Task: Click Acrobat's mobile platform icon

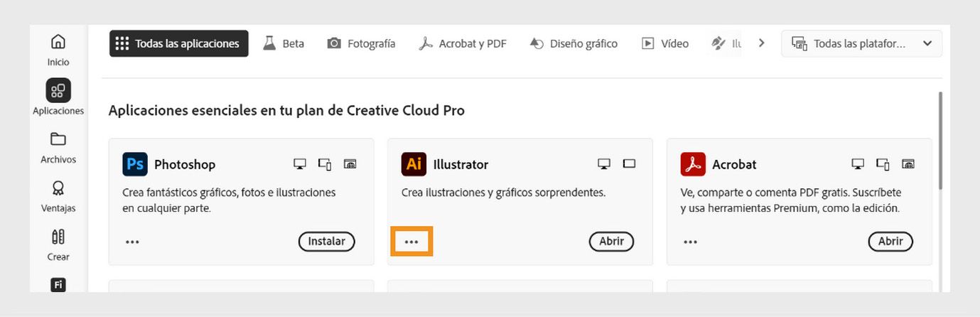Action: (x=883, y=164)
